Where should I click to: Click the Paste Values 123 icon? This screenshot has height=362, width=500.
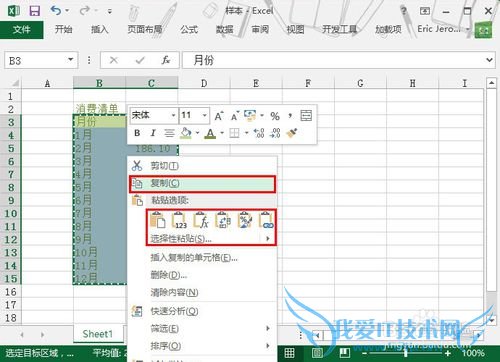(x=179, y=220)
